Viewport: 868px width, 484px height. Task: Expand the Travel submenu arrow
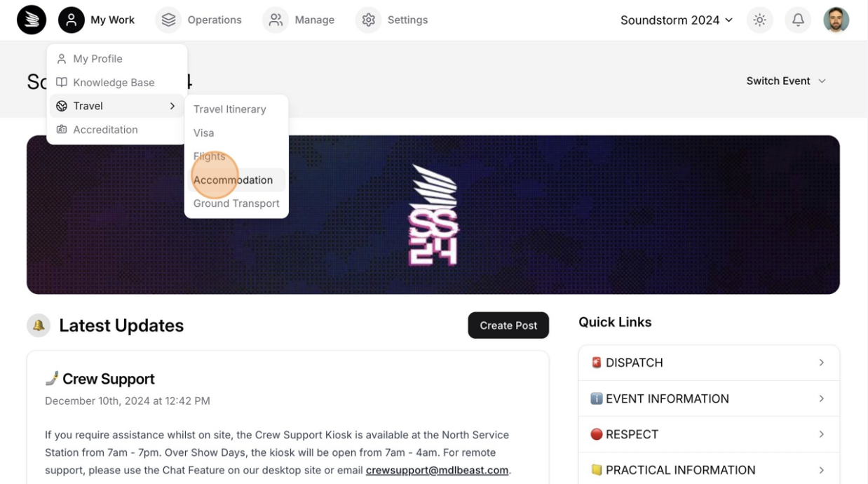pyautogui.click(x=172, y=106)
